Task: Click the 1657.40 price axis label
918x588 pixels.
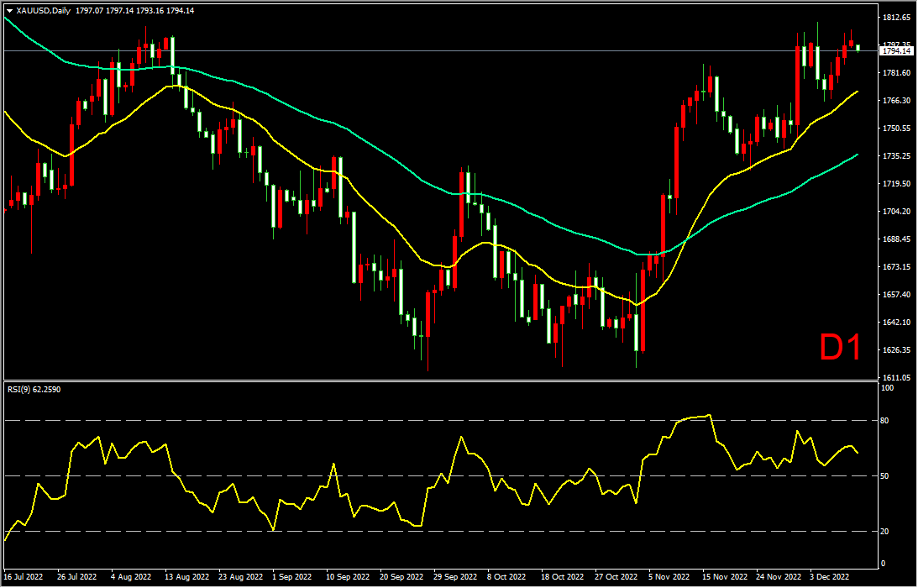Action: click(896, 295)
